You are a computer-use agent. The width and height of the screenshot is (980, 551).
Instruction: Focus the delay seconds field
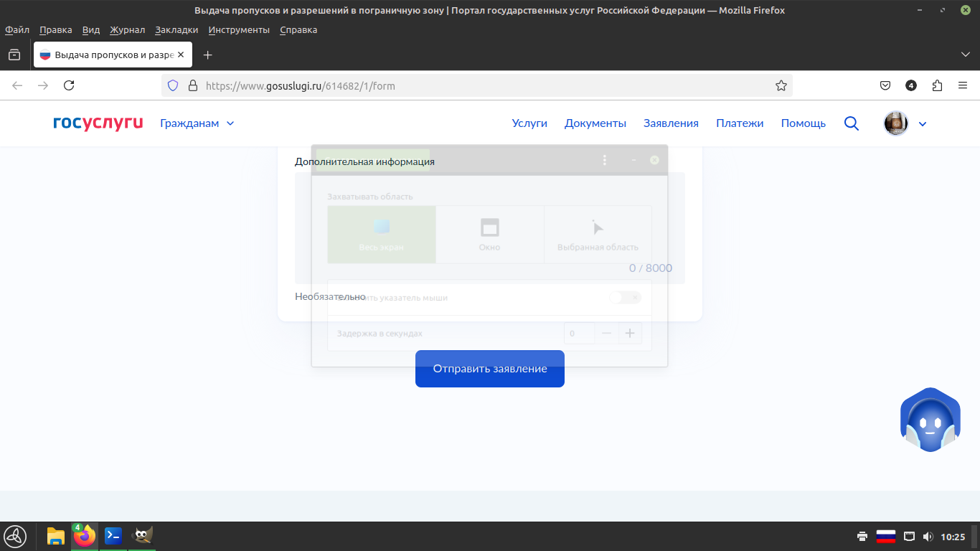point(580,333)
